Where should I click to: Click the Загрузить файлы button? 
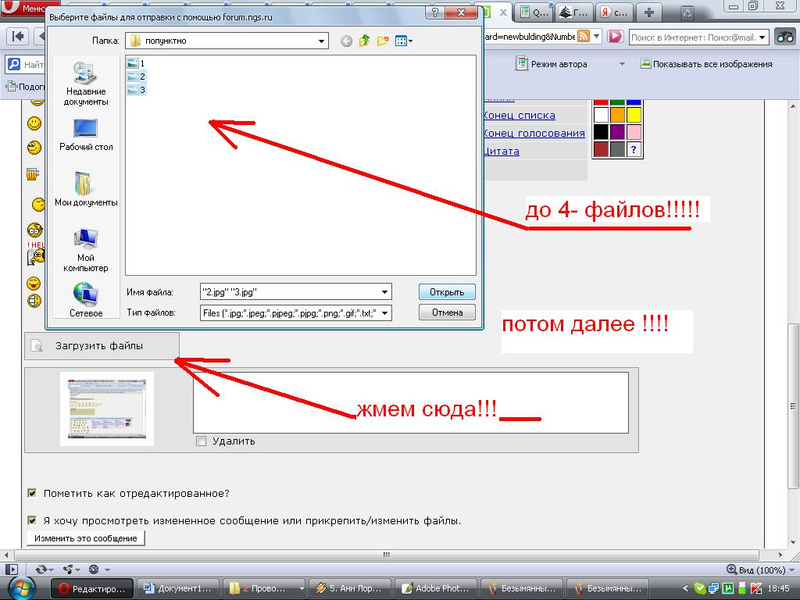coord(101,346)
